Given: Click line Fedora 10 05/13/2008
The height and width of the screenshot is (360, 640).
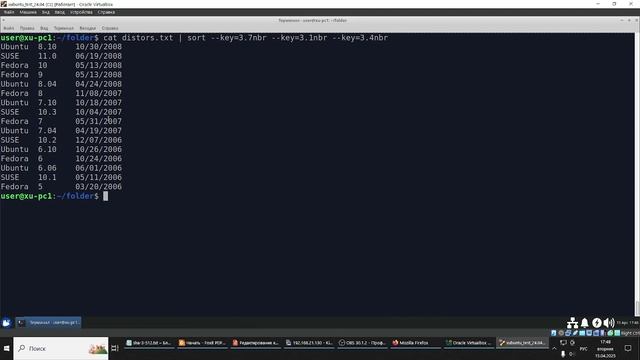Looking at the screenshot, I should click(61, 65).
